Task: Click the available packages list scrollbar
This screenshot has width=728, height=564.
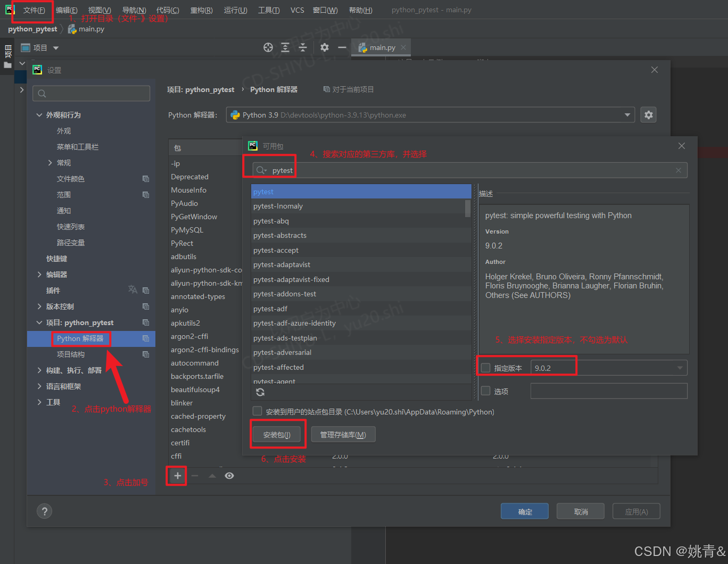Action: [x=468, y=208]
